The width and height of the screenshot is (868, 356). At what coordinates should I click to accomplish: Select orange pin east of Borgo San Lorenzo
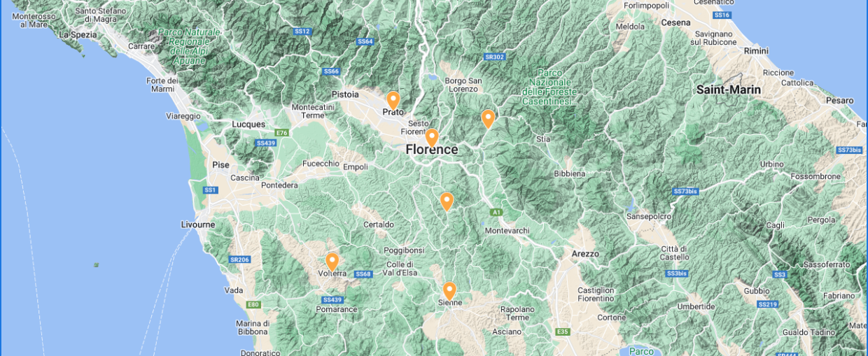pos(488,119)
